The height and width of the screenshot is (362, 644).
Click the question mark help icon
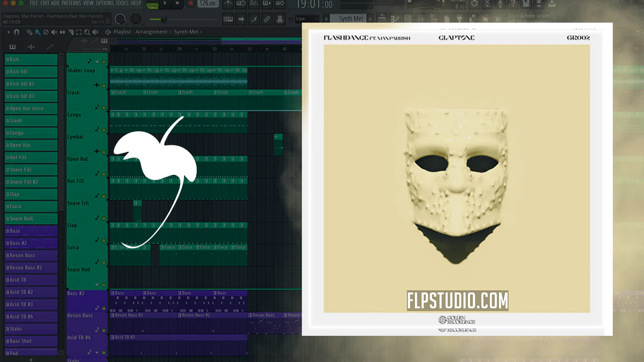coord(513,4)
